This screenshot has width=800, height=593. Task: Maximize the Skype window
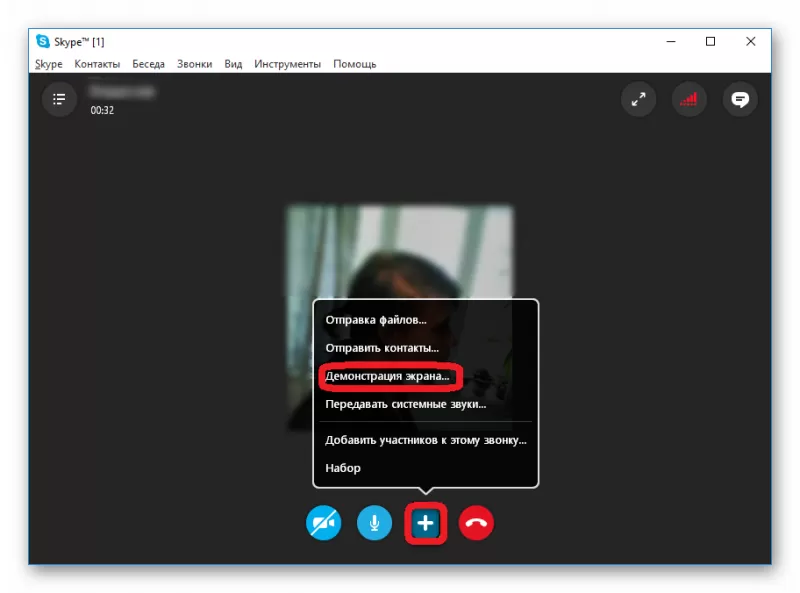[710, 41]
